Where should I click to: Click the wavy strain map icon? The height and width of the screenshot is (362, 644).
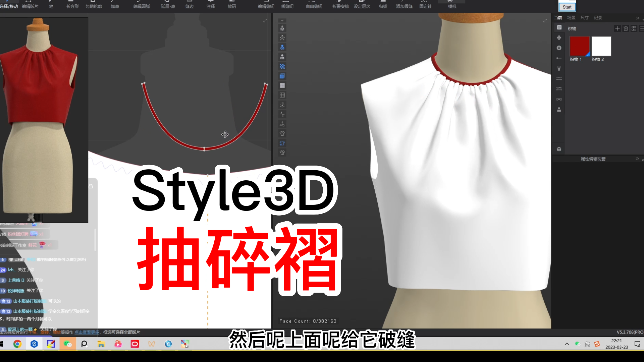click(282, 124)
